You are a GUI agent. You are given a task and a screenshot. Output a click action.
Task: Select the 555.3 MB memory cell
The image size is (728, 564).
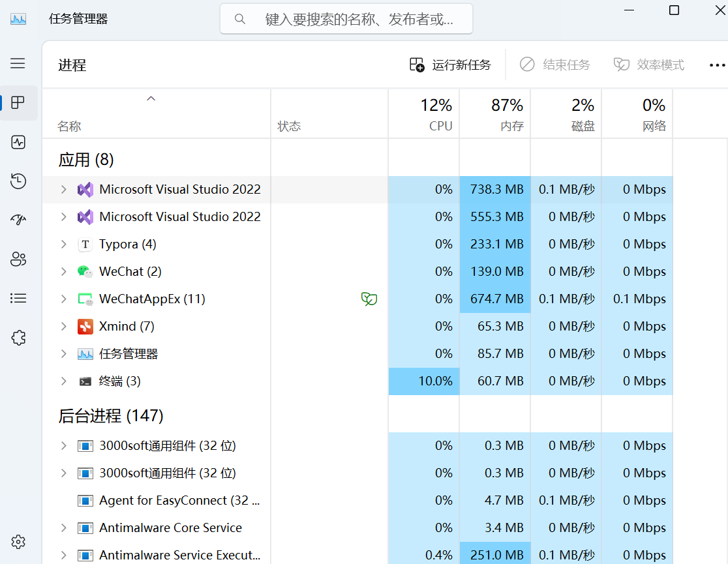click(495, 216)
